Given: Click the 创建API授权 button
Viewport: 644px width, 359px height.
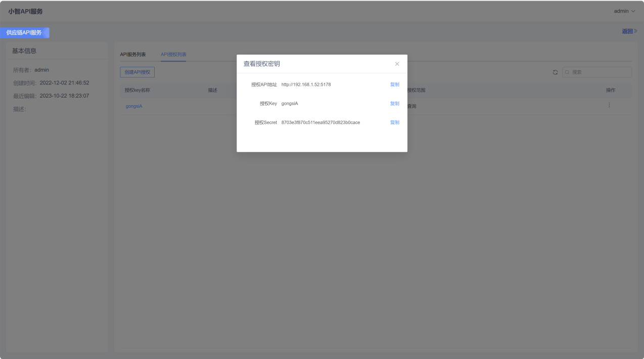Looking at the screenshot, I should tap(137, 72).
